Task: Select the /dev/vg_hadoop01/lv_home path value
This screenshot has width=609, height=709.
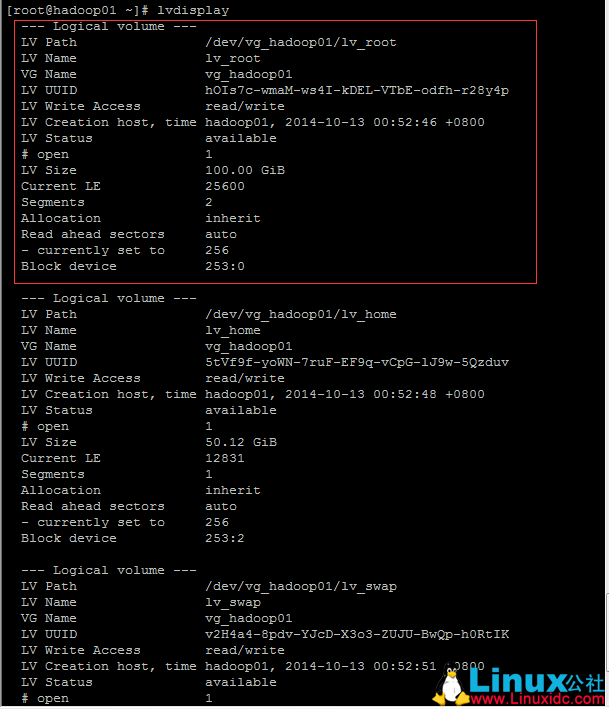Action: coord(300,314)
